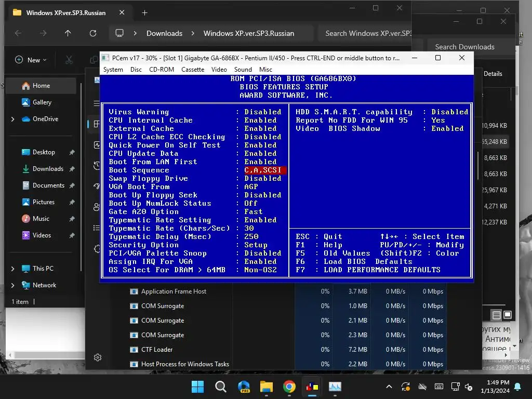Open Home in the navigation pane
Screen dimensions: 532x399
(41, 86)
